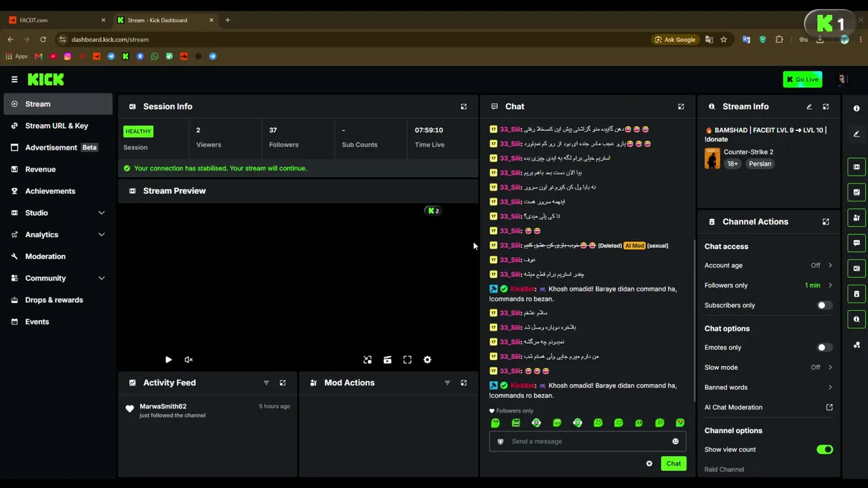Edit stream info with the pencil icon in Stream Info header
The height and width of the screenshot is (488, 868).
pyautogui.click(x=809, y=106)
